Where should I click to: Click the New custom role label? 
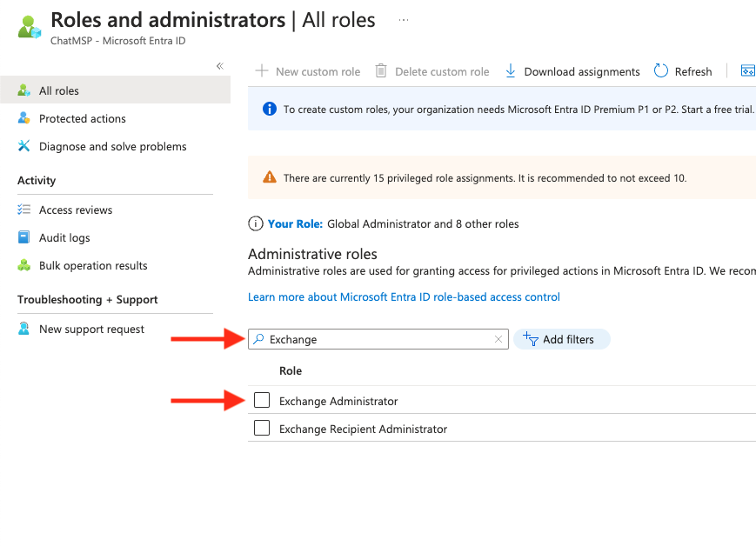(x=318, y=72)
